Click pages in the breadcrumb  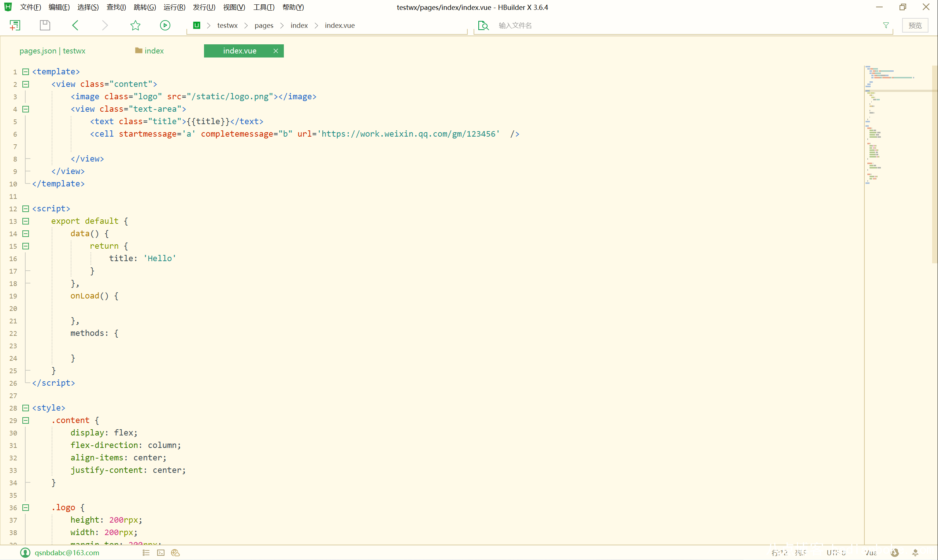coord(264,25)
